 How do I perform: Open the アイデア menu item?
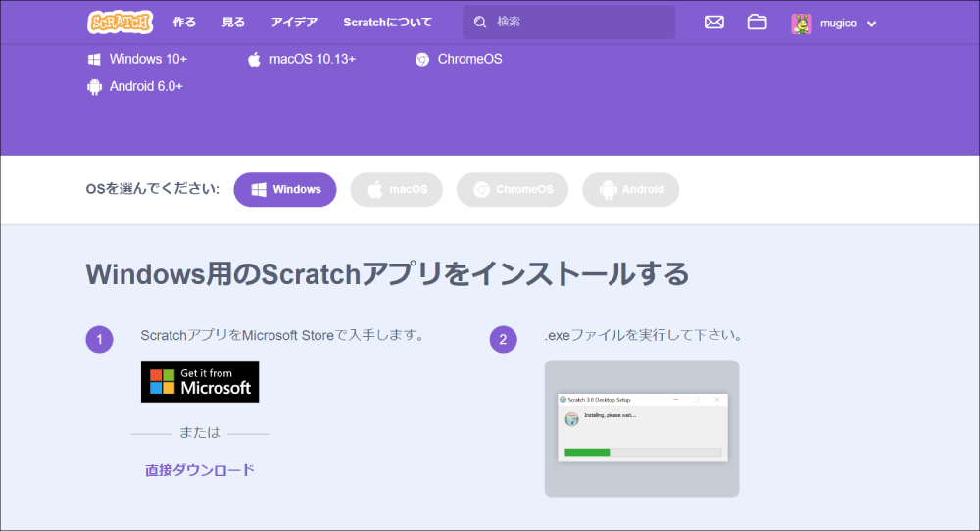[x=294, y=23]
